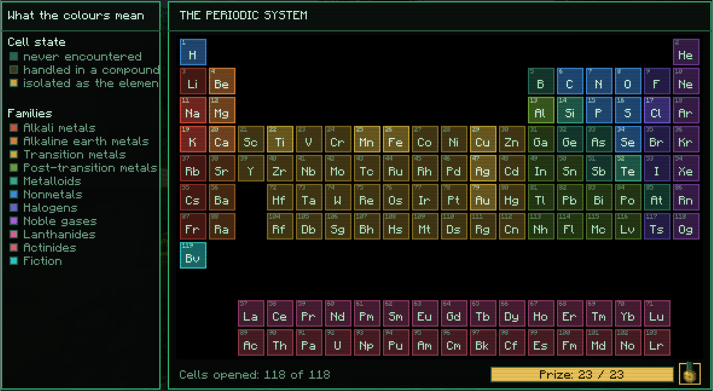Click the medal icon beside the Prize bar
This screenshot has height=391, width=713.
[x=689, y=374]
